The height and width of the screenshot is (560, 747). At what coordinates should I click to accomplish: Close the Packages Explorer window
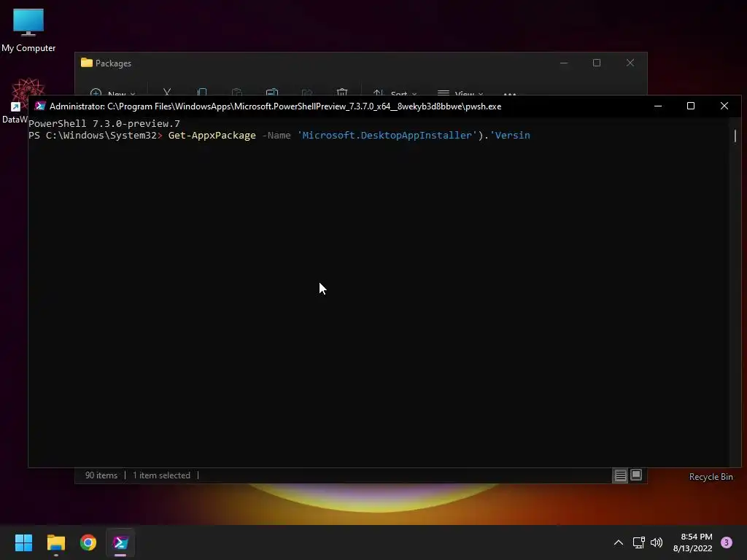630,63
